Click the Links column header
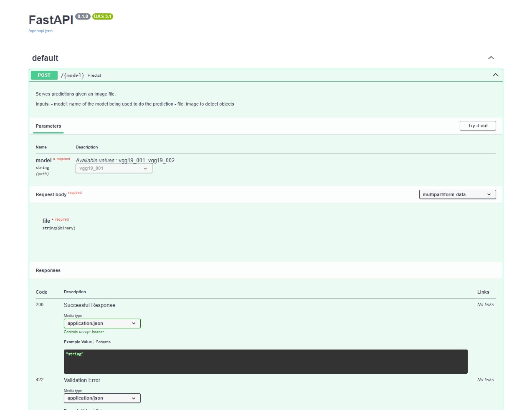The image size is (532, 410). [483, 292]
